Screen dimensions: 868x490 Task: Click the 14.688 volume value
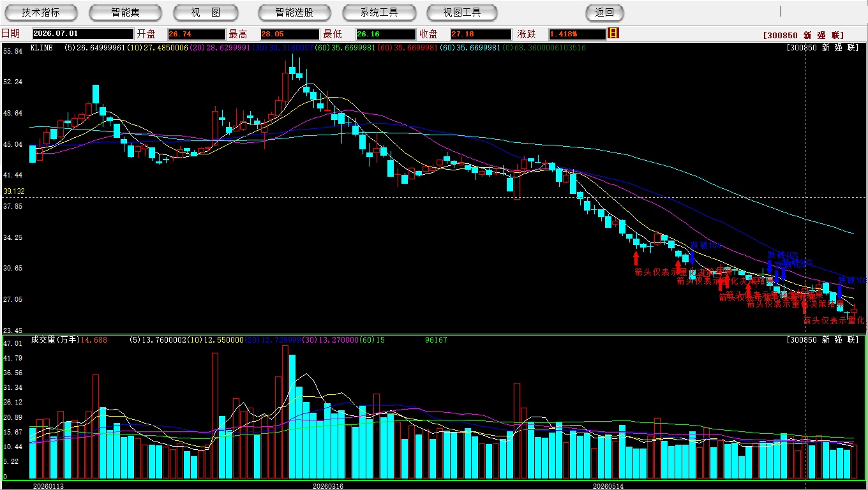(x=94, y=340)
